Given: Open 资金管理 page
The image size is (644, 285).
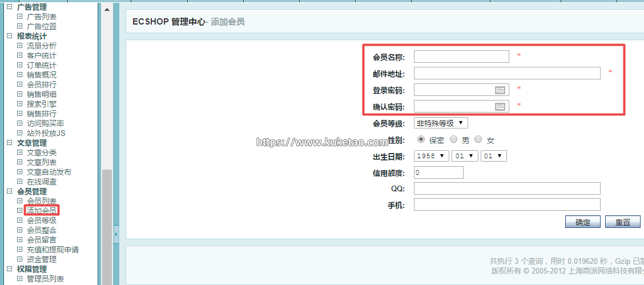Looking at the screenshot, I should [42, 259].
